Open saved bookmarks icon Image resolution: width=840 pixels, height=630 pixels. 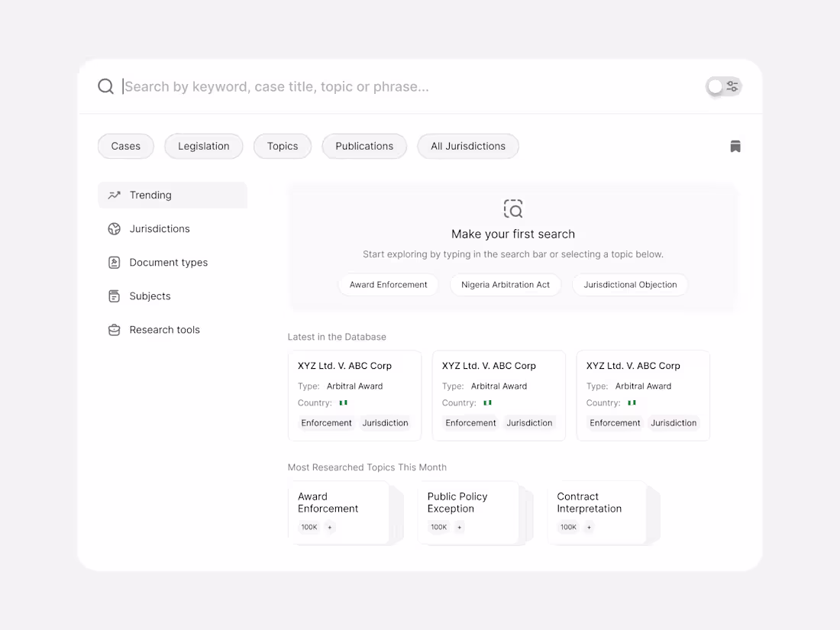[735, 147]
